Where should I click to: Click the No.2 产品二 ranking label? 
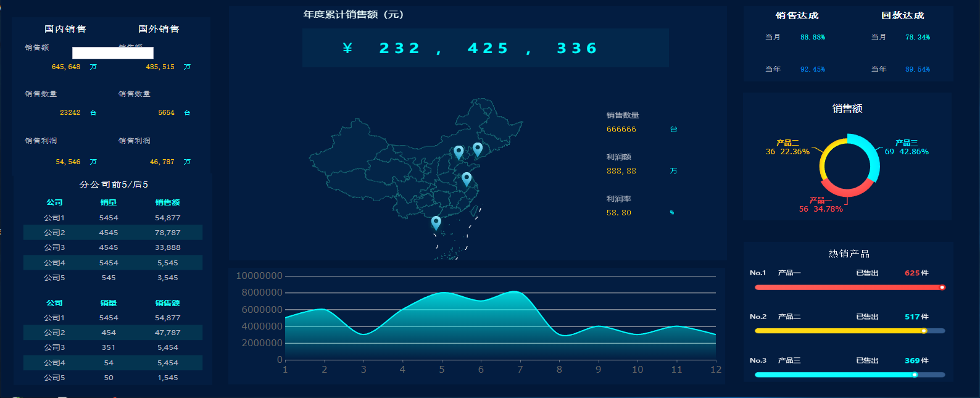(775, 317)
